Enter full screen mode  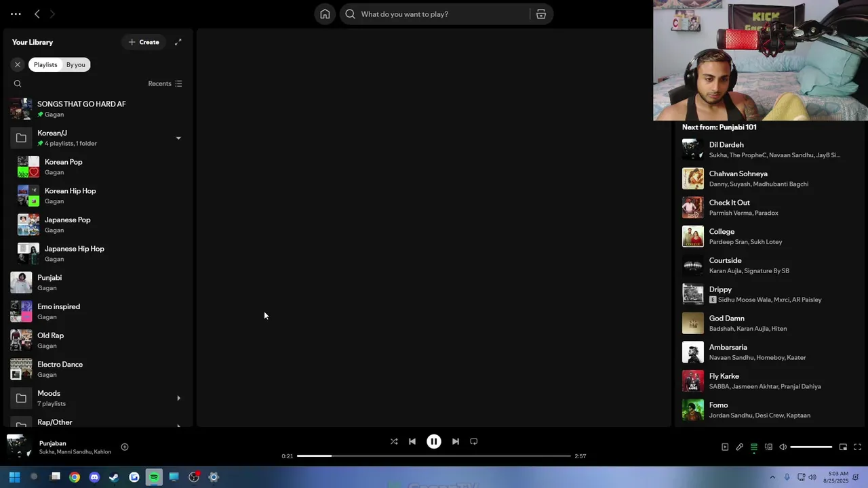pos(857,447)
